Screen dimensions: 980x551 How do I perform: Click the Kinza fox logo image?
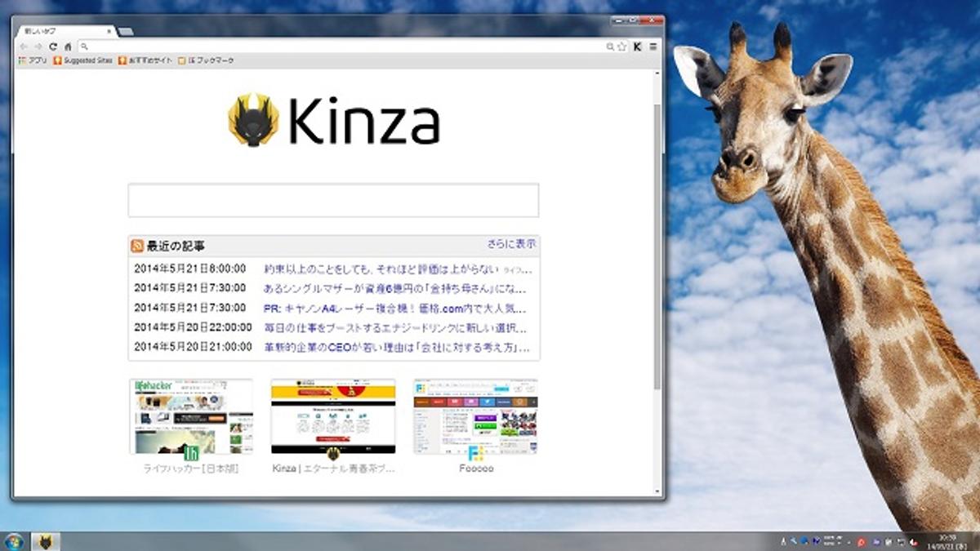click(x=253, y=121)
